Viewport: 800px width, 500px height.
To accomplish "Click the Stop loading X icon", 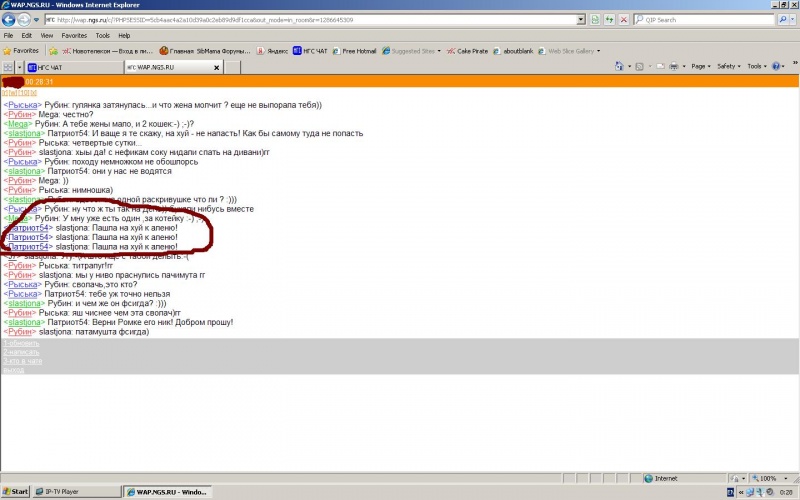I will coord(624,19).
